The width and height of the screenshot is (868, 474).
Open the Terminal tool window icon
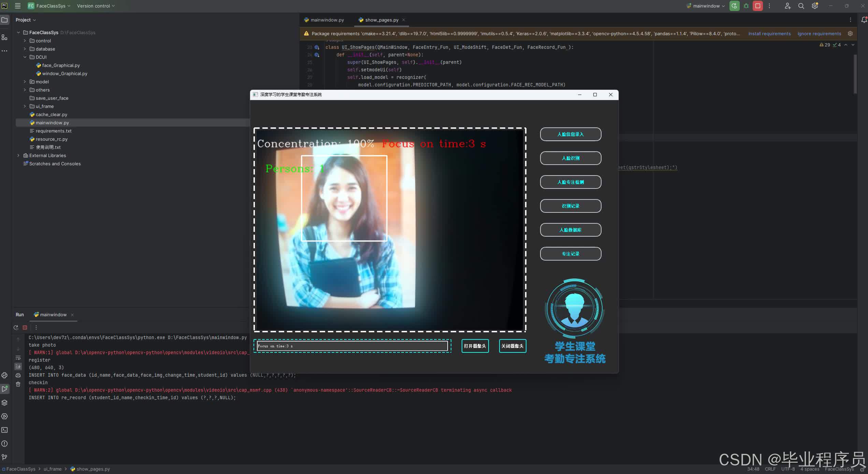(x=4, y=430)
